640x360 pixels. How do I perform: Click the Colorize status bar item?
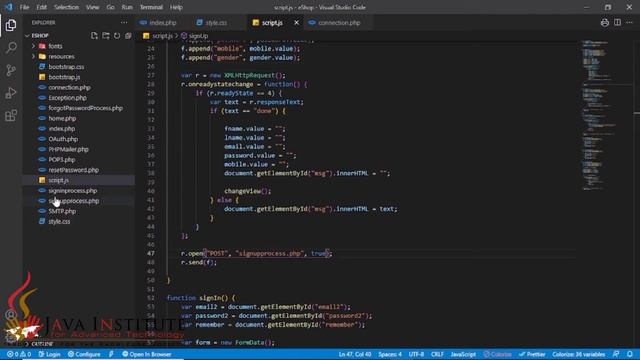pos(498,354)
